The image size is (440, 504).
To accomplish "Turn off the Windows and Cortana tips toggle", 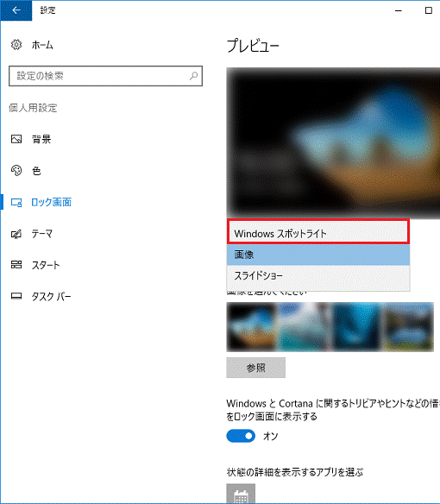I will 241,436.
